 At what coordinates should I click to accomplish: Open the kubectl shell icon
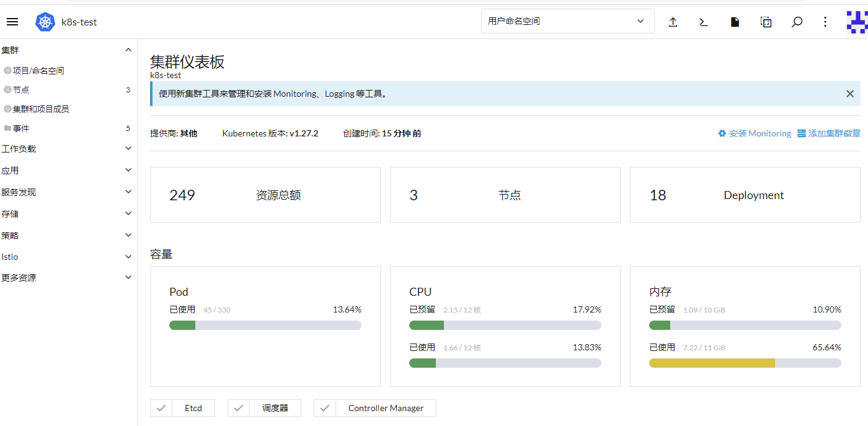pyautogui.click(x=703, y=22)
